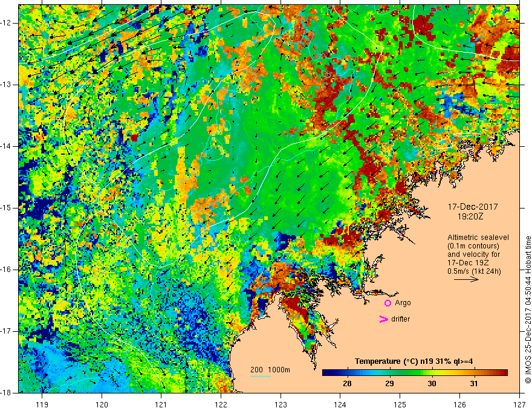The image size is (532, 411).
Task: Select the '17-Dec-2017' date label
Action: (473, 207)
